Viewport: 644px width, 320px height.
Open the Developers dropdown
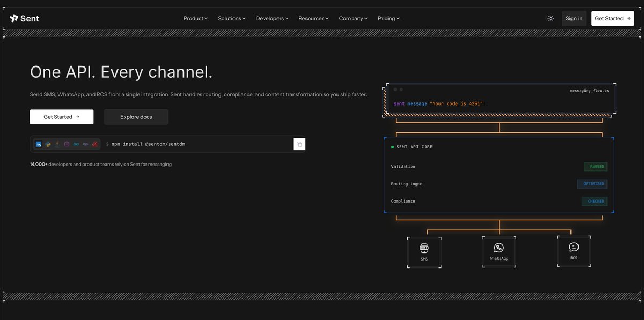pos(272,18)
